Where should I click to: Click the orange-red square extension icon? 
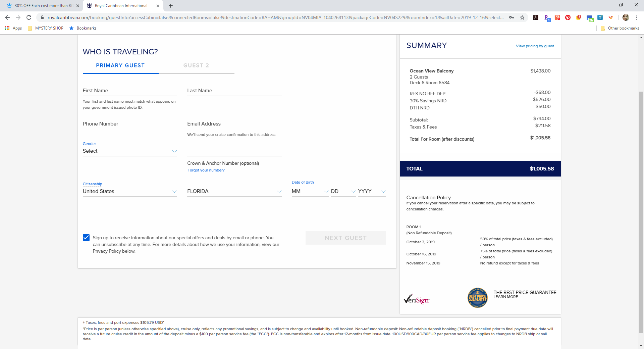[x=557, y=17]
